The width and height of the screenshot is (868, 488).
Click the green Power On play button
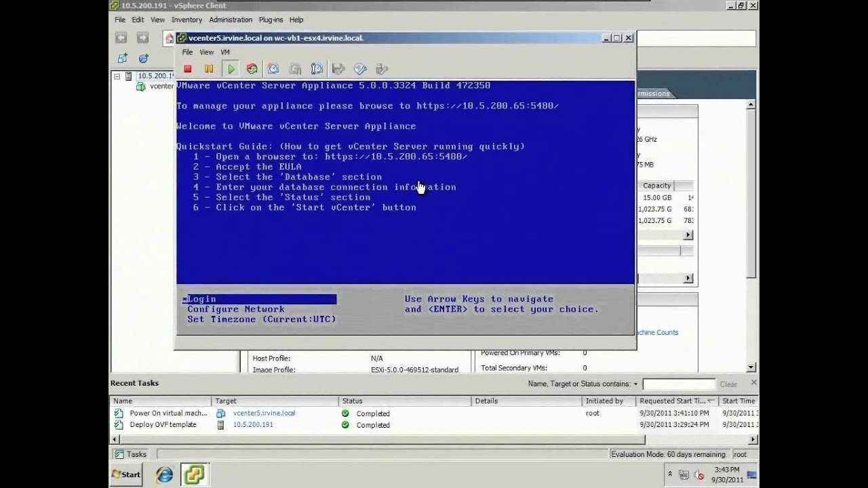tap(231, 69)
